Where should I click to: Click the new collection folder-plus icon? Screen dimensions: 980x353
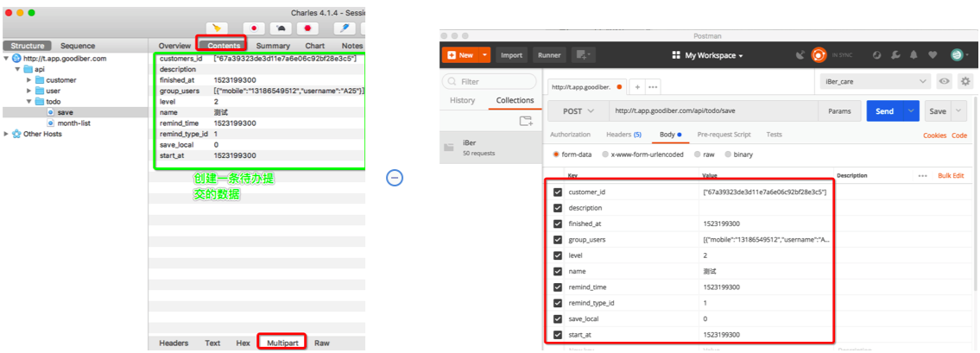pyautogui.click(x=526, y=121)
